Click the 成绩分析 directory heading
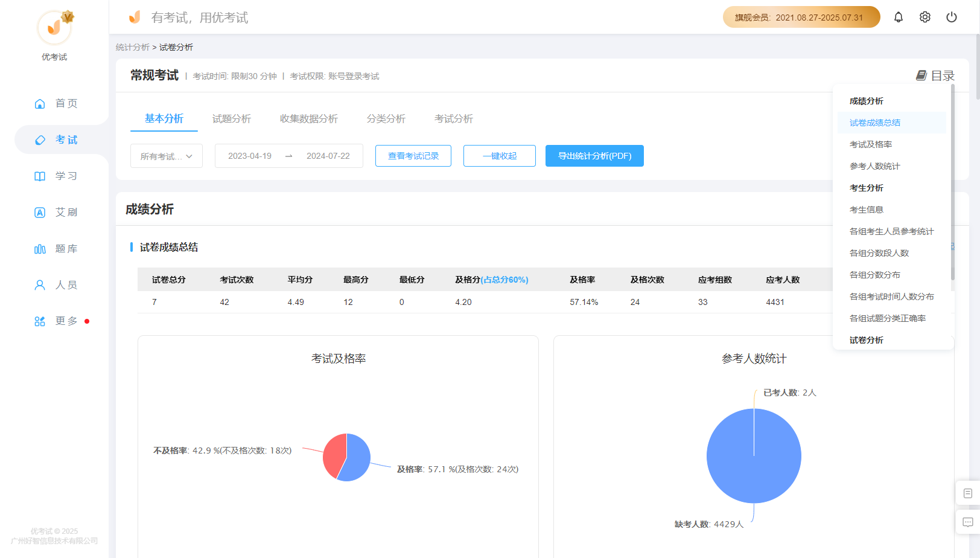Image resolution: width=980 pixels, height=558 pixels. click(x=867, y=101)
